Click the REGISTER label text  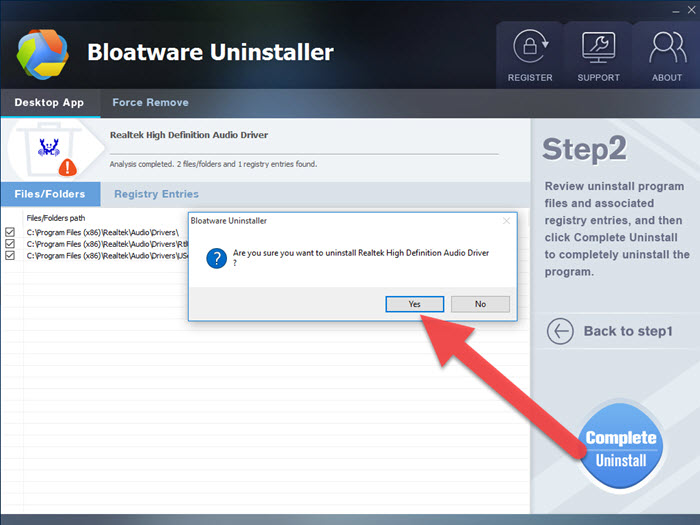[530, 78]
